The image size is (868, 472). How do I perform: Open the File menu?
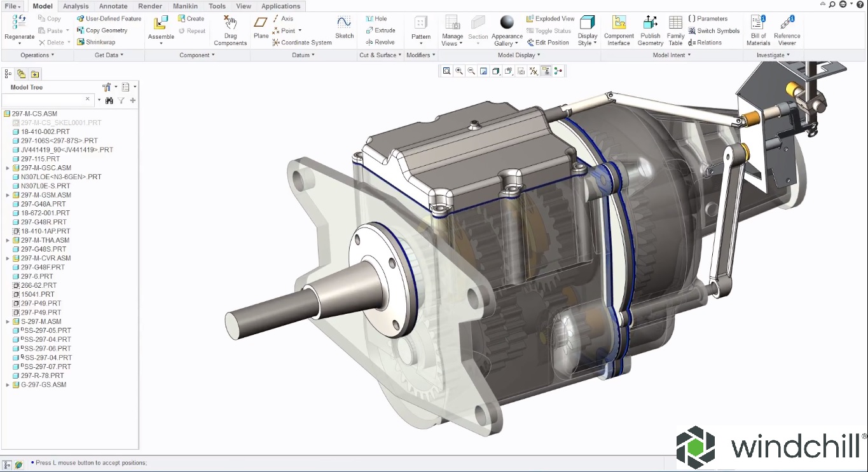pyautogui.click(x=12, y=6)
